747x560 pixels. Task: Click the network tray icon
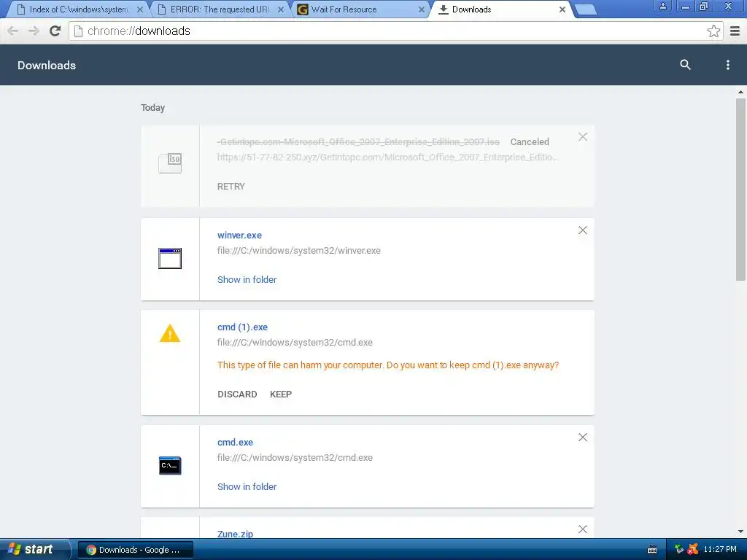pyautogui.click(x=679, y=550)
